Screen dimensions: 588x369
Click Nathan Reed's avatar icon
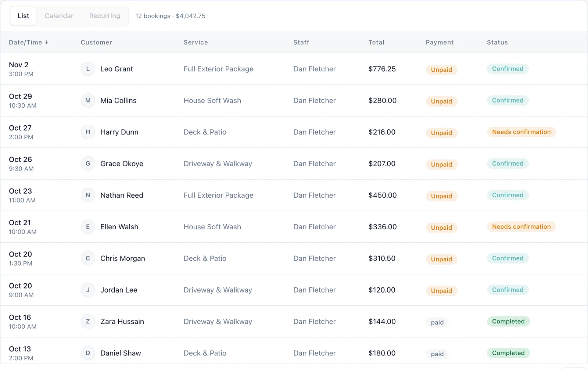tap(88, 195)
